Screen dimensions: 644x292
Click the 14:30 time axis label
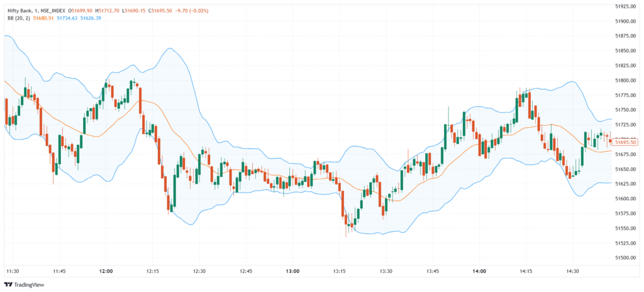click(x=572, y=271)
